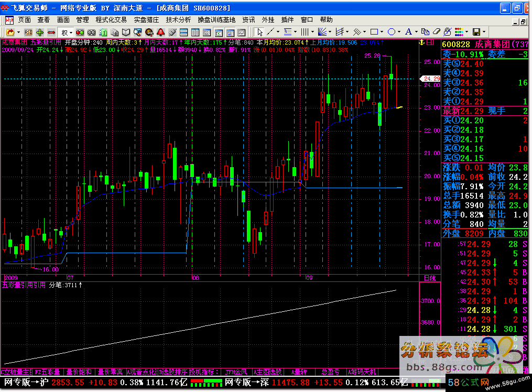Viewport: 532px width, 392px height.
Task: Click the 600828 stock code header
Action: click(x=456, y=45)
